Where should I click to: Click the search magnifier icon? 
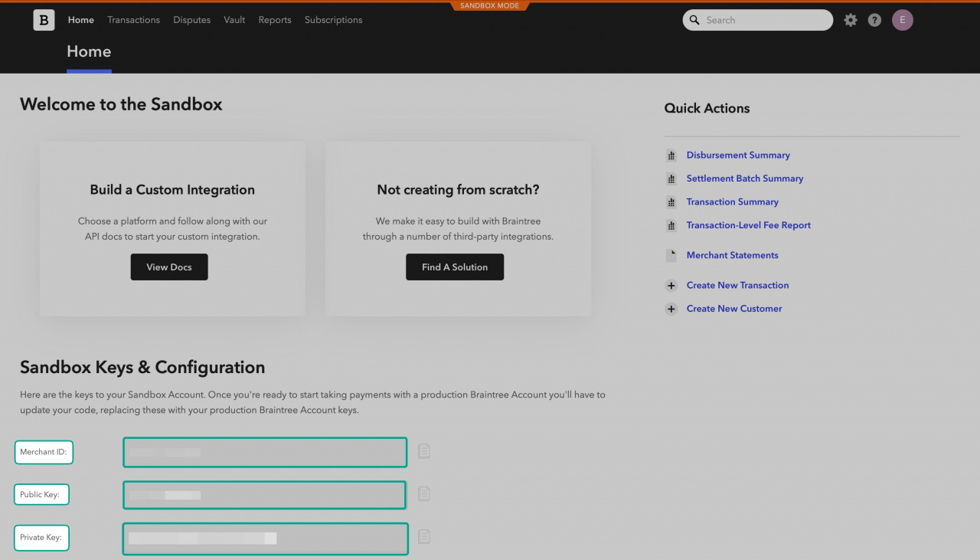click(x=694, y=20)
